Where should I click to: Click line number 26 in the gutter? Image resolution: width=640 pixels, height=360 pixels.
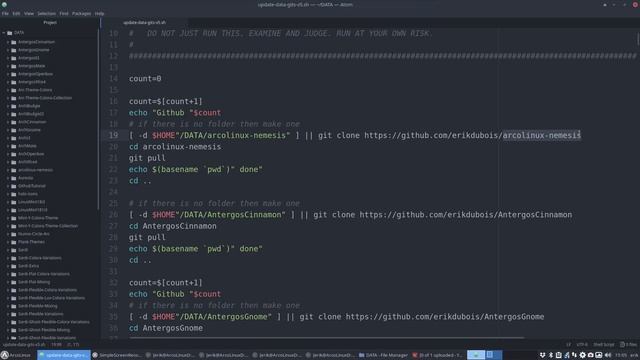click(x=113, y=215)
